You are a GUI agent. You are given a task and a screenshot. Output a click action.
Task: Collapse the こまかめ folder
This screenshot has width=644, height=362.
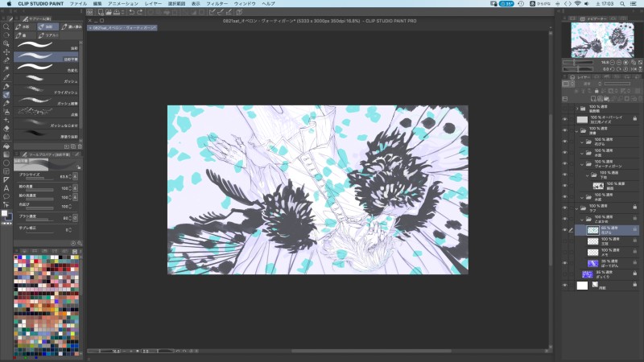(582, 220)
